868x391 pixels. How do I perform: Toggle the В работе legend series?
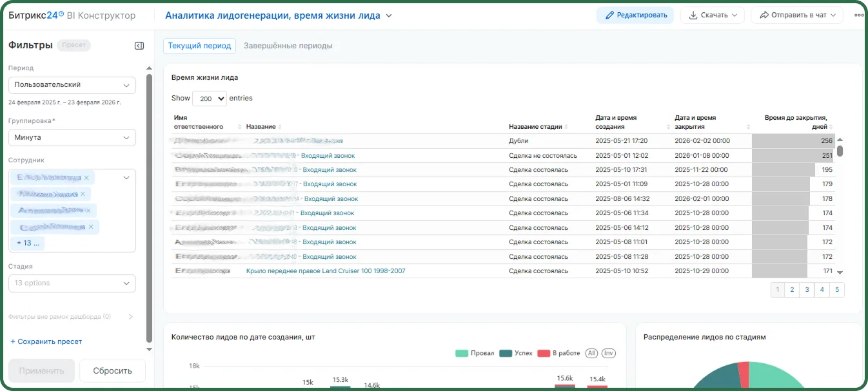pos(558,353)
